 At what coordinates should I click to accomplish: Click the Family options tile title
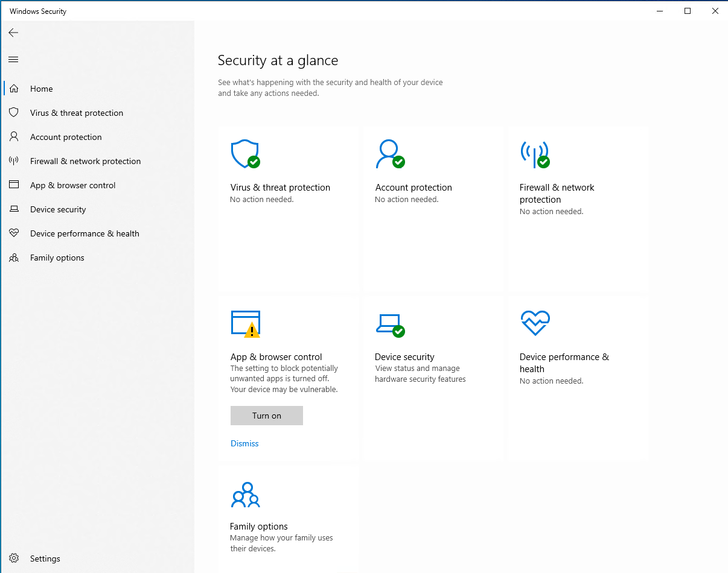[259, 527]
